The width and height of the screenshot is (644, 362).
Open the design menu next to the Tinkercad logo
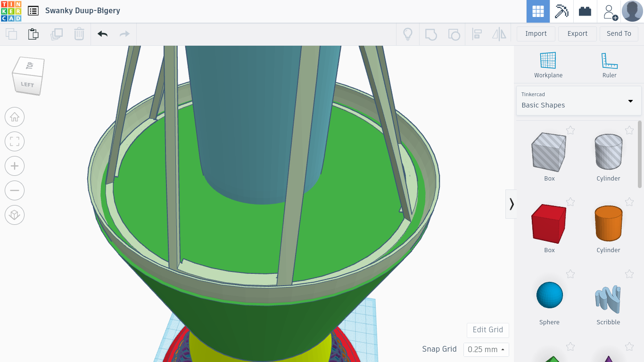(x=33, y=10)
